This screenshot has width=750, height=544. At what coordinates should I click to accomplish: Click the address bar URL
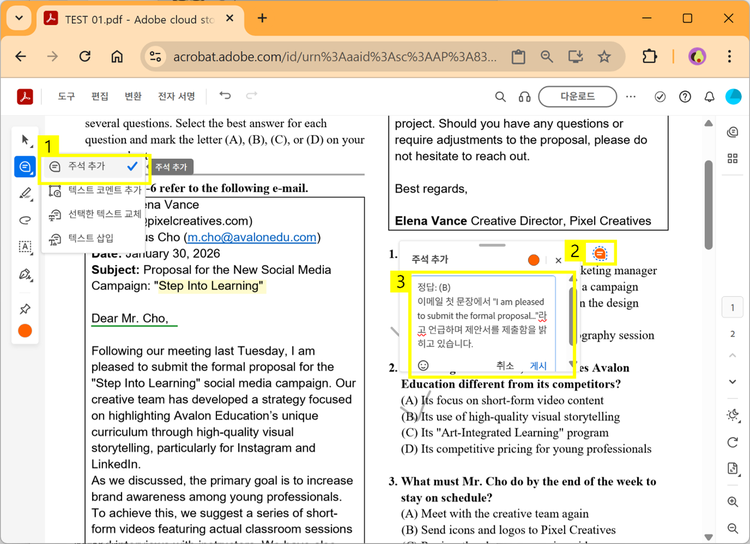(x=335, y=57)
